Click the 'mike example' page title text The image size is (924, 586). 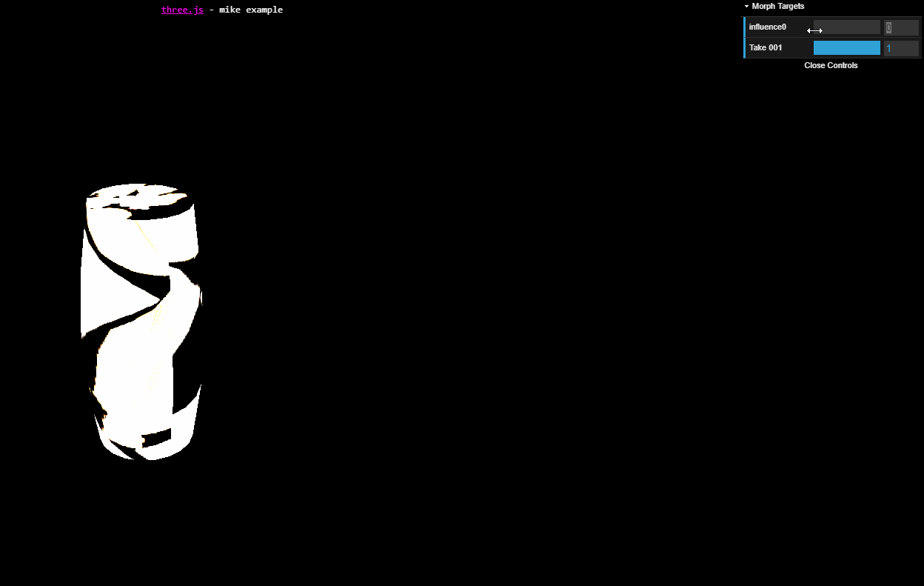tap(250, 10)
